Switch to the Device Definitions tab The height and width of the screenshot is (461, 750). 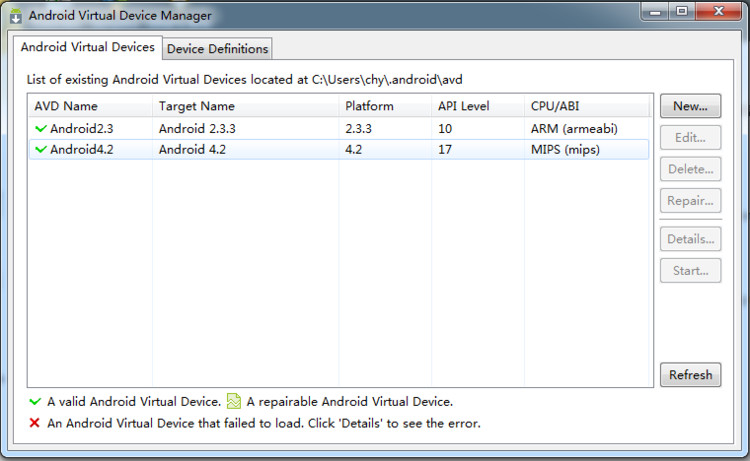(x=217, y=48)
